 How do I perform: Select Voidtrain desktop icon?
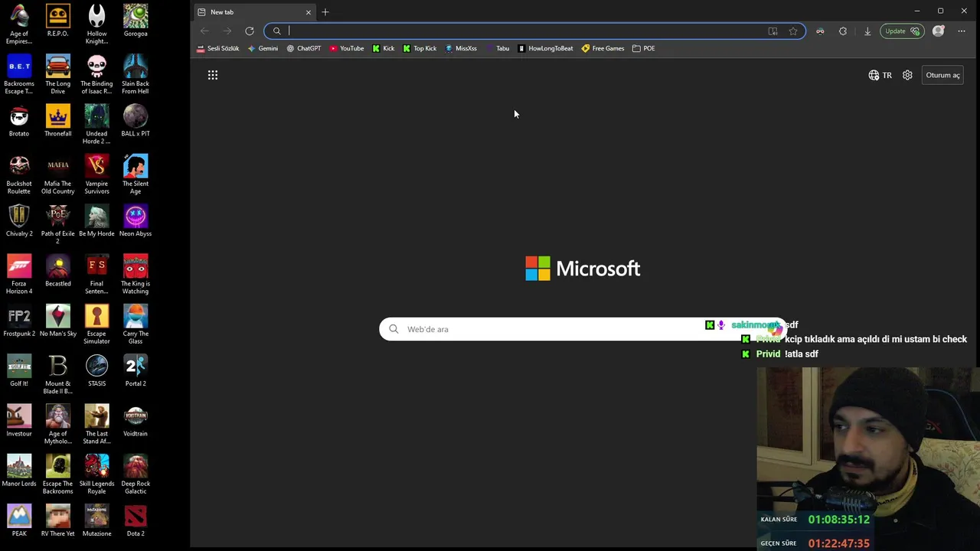click(x=136, y=421)
